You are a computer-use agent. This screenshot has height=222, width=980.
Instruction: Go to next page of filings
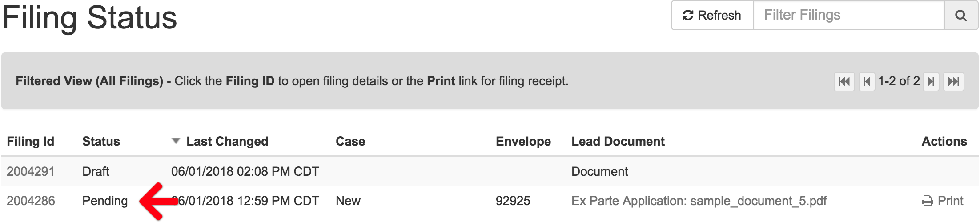[931, 82]
